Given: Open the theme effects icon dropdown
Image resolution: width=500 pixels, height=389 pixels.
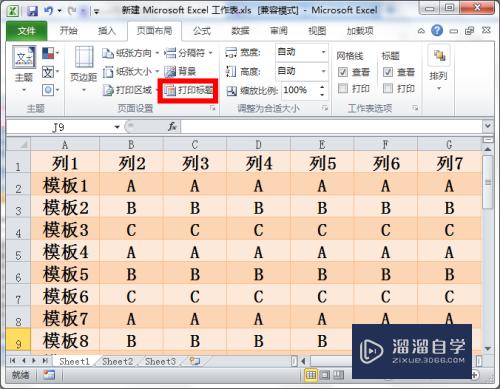Looking at the screenshot, I should (51, 90).
